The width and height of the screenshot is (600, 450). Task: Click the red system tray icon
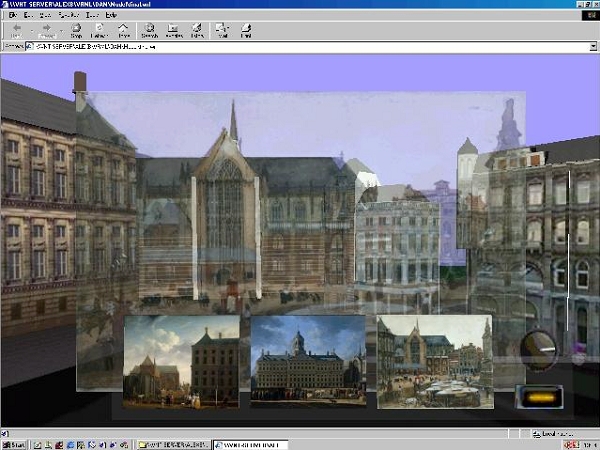coord(571,445)
